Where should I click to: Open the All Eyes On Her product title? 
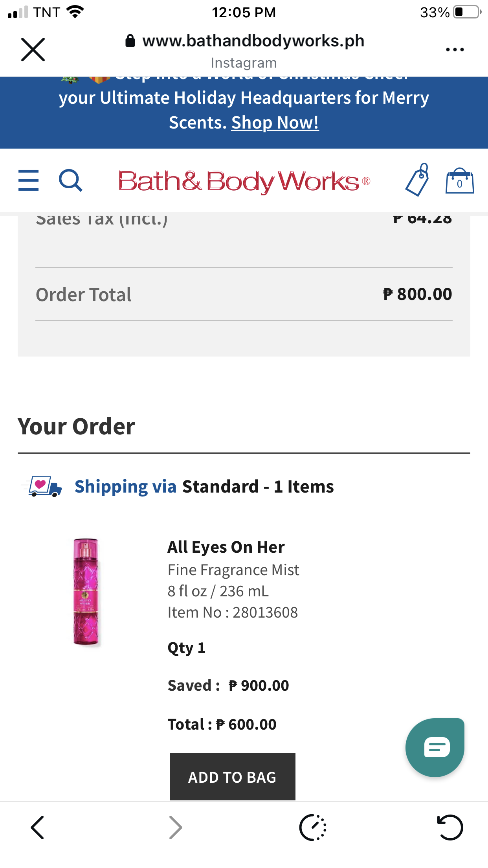(x=226, y=547)
